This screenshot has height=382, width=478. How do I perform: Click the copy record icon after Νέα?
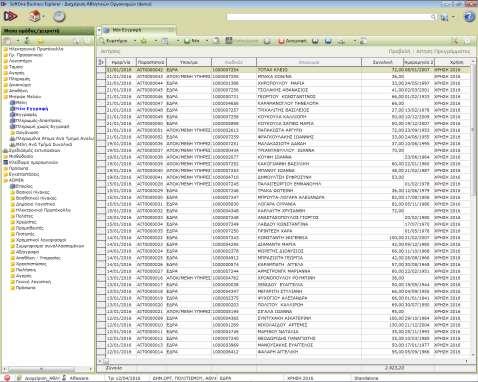point(216,41)
